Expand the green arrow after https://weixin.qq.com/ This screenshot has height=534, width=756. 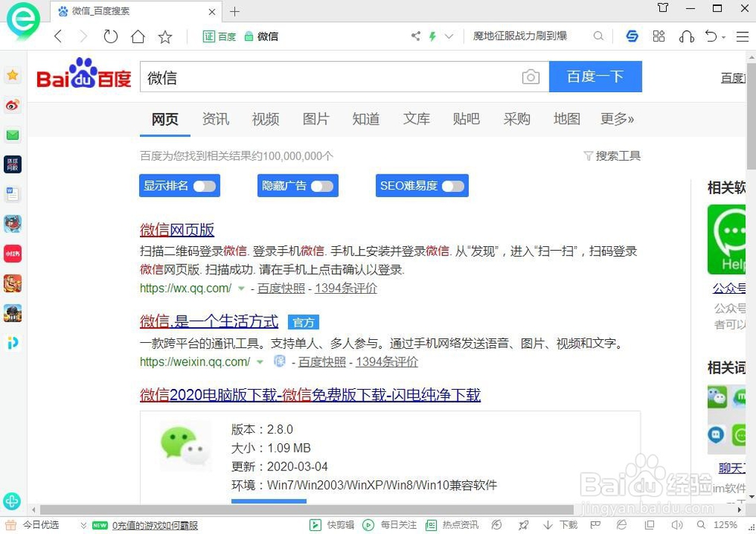click(x=260, y=362)
